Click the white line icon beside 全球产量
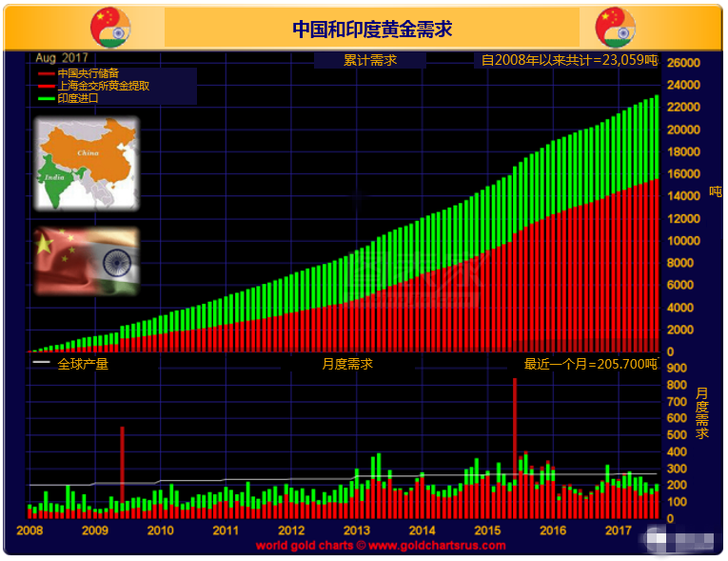728x561 pixels. (42, 363)
